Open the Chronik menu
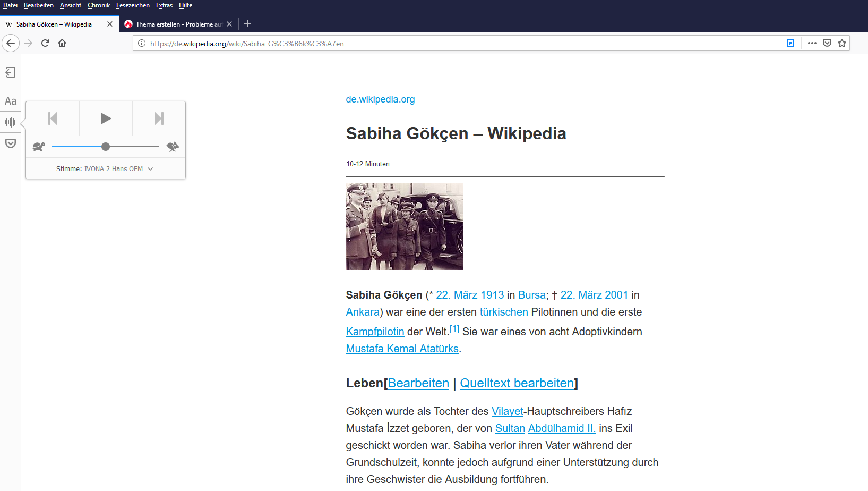This screenshot has width=868, height=491. tap(99, 5)
